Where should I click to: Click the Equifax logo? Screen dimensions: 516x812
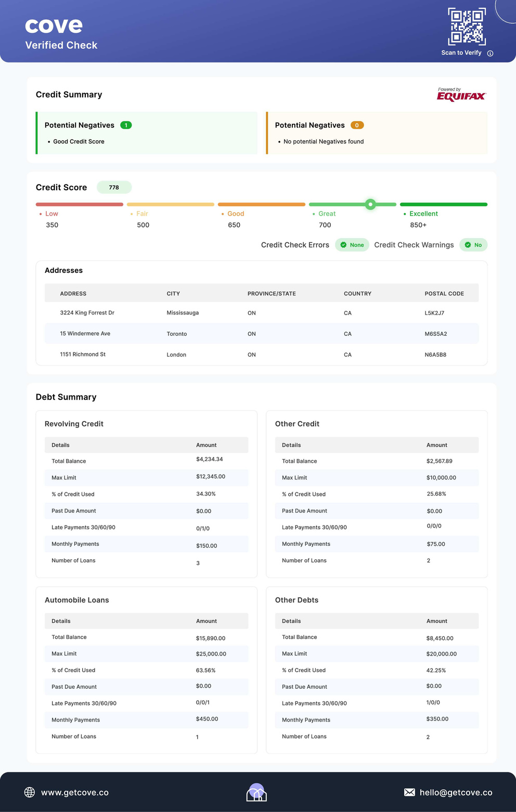click(x=461, y=95)
